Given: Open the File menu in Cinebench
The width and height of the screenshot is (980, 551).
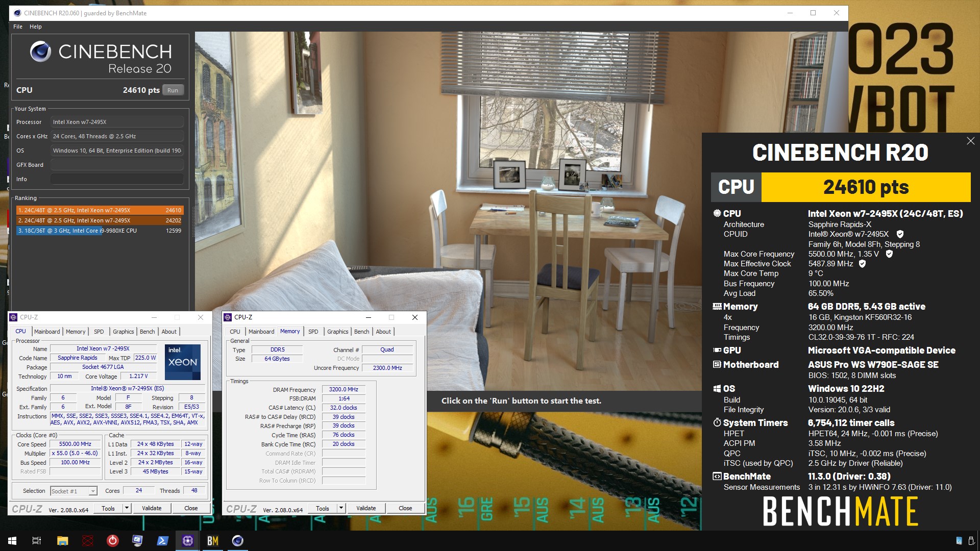Looking at the screenshot, I should (x=18, y=27).
